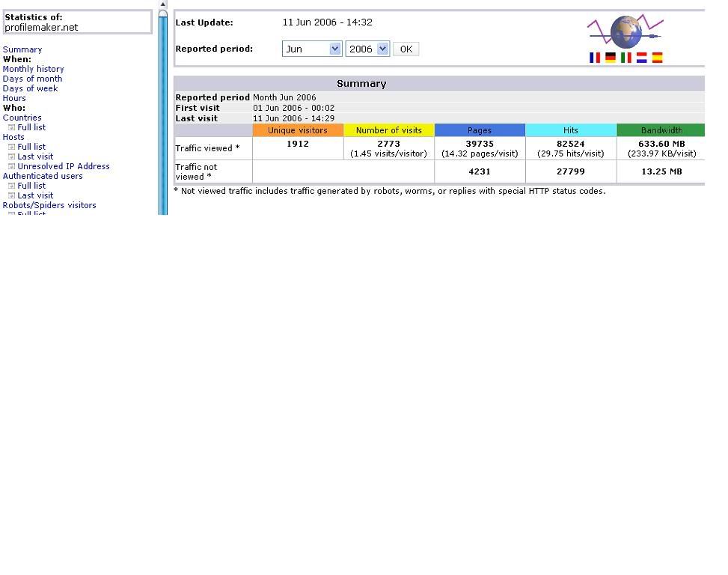
Task: Open the Authenticated users link
Action: tap(43, 176)
